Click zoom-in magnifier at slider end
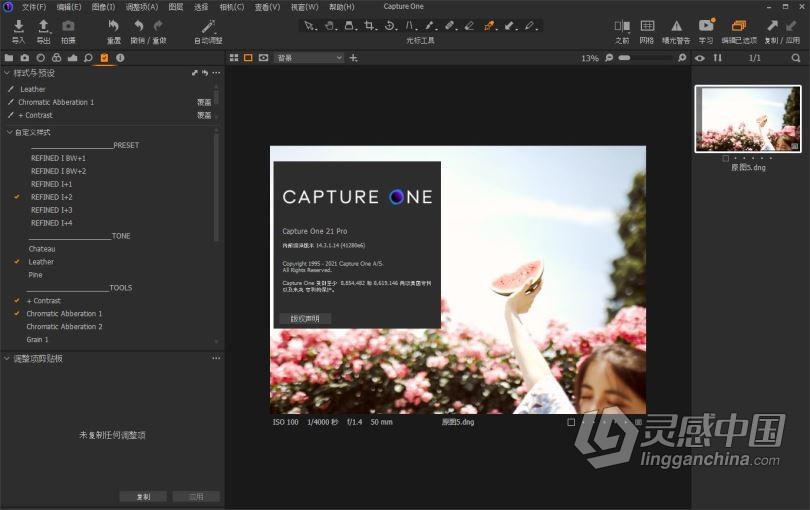The width and height of the screenshot is (810, 510). point(682,58)
